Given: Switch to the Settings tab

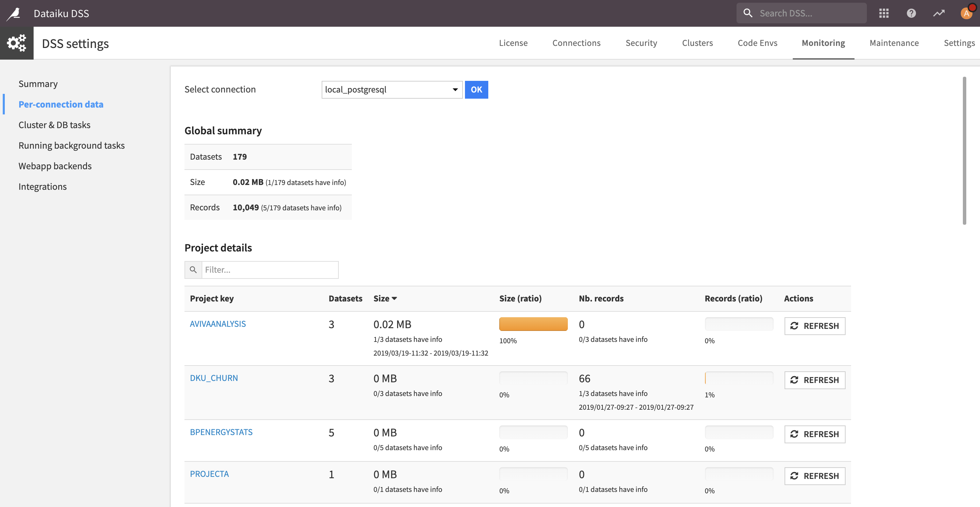Looking at the screenshot, I should pos(959,43).
